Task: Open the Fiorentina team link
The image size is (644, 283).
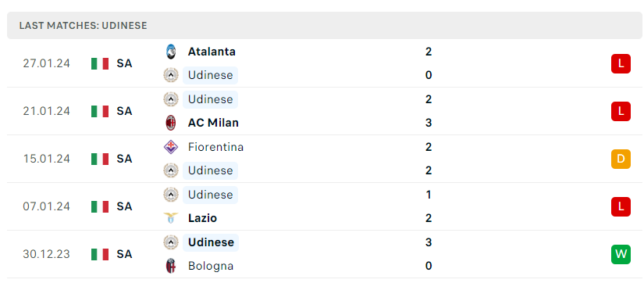Action: [215, 147]
